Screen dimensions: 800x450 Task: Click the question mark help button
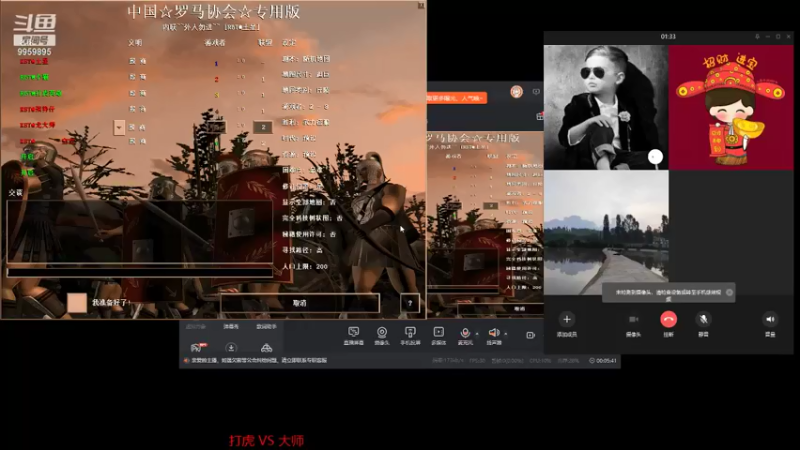pyautogui.click(x=410, y=303)
